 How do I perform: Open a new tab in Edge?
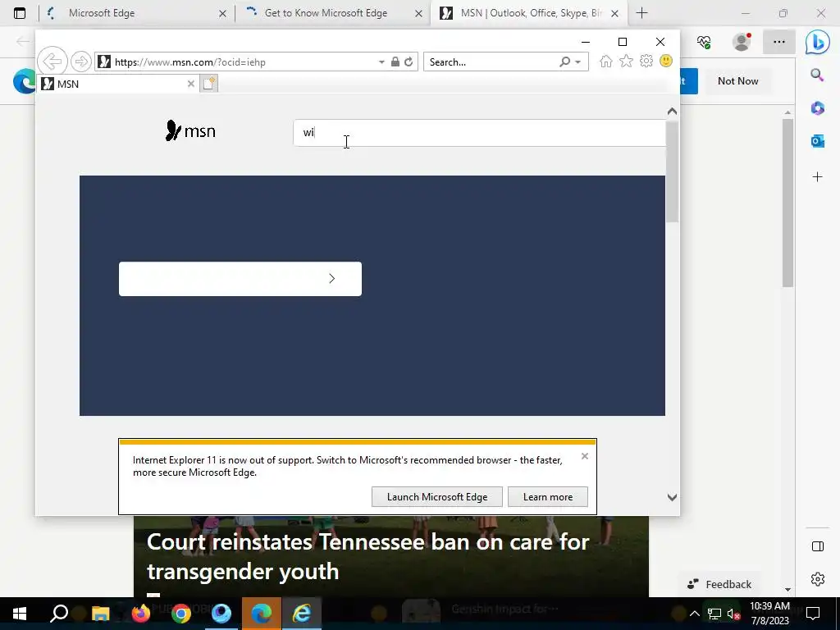[641, 13]
